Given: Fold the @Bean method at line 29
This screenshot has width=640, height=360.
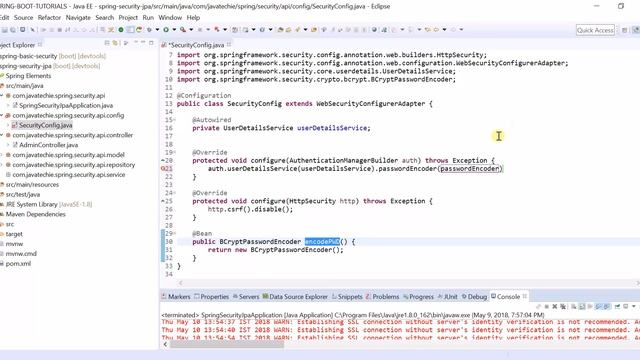Looking at the screenshot, I should click(175, 233).
